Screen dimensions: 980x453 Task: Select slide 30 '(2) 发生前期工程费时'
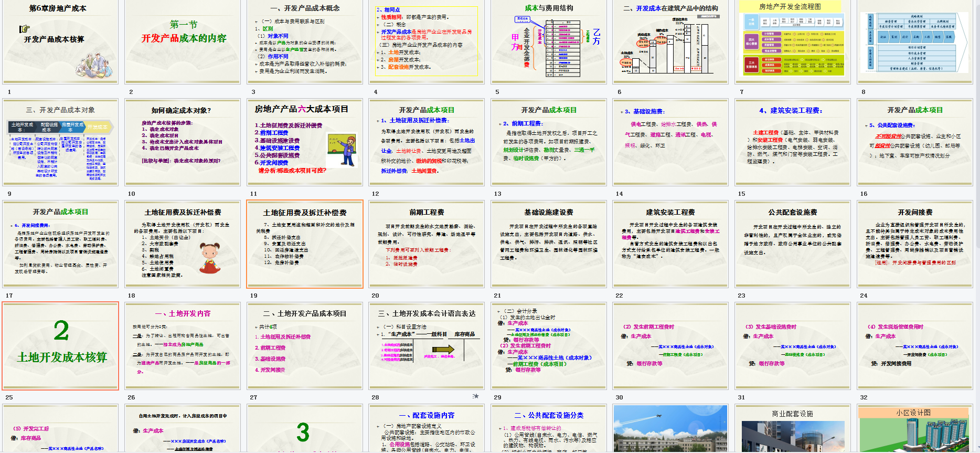670,346
